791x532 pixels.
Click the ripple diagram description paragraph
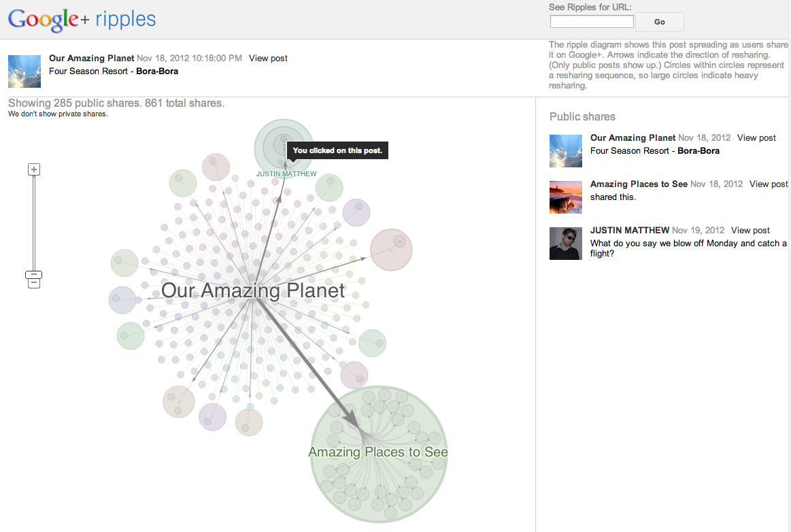point(668,65)
